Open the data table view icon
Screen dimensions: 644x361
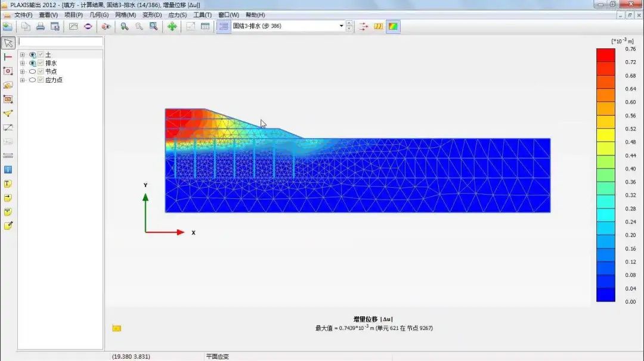(x=205, y=26)
